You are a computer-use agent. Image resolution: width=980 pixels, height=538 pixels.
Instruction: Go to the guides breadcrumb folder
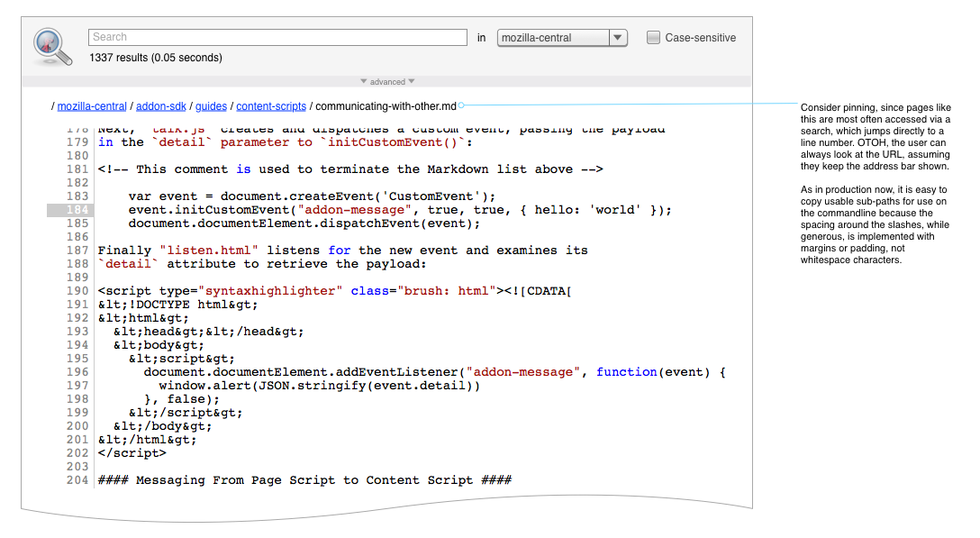212,106
